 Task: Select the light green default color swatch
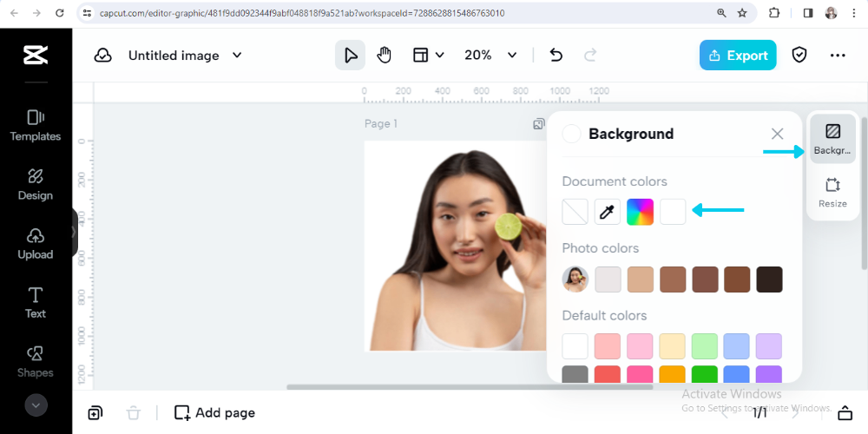704,346
